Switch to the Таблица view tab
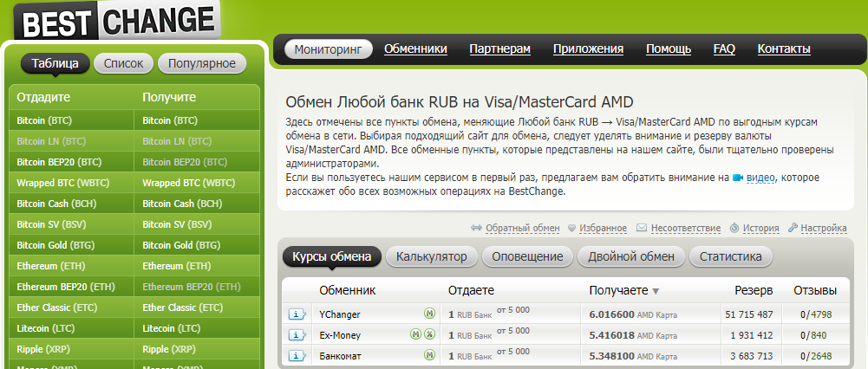The width and height of the screenshot is (868, 369). pyautogui.click(x=55, y=63)
